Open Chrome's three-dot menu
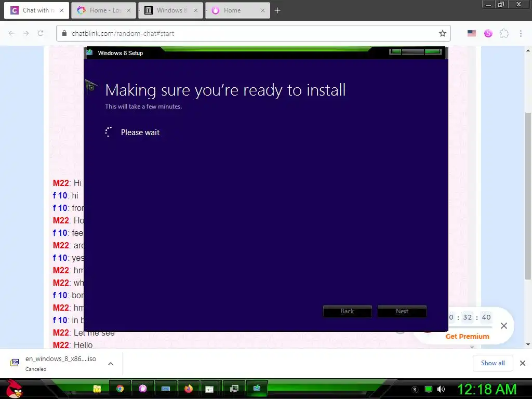This screenshot has height=399, width=532. coord(521,33)
